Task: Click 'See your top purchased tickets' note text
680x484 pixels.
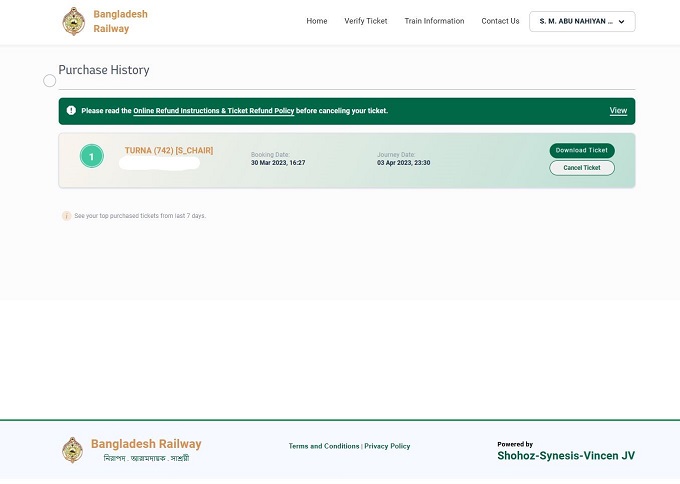Action: point(140,216)
